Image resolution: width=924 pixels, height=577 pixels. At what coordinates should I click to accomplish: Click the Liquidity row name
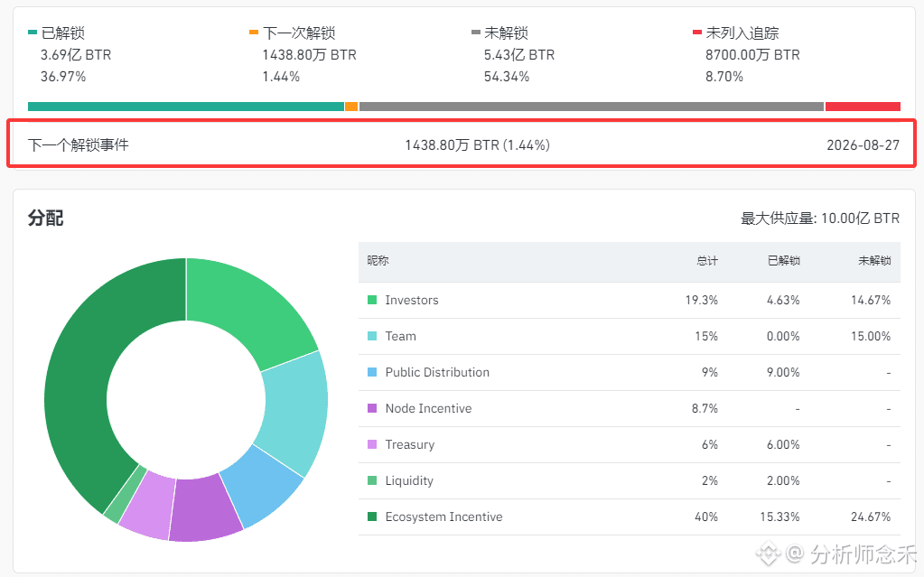pos(409,481)
